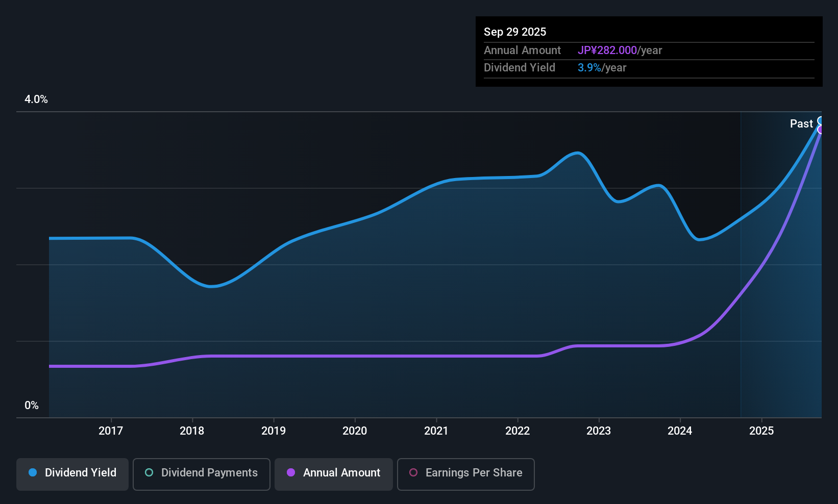Click the teal ring icon for Dividend Payments
Image resolution: width=838 pixels, height=504 pixels.
149,473
